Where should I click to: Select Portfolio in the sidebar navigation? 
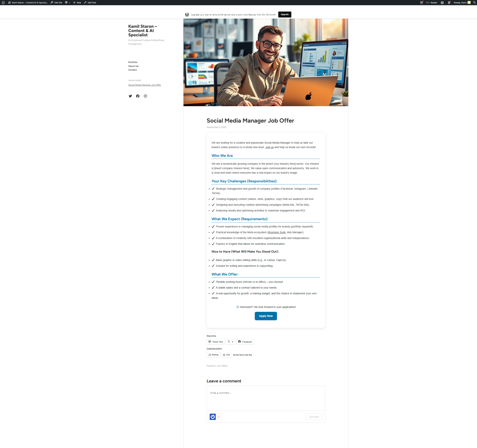click(133, 62)
